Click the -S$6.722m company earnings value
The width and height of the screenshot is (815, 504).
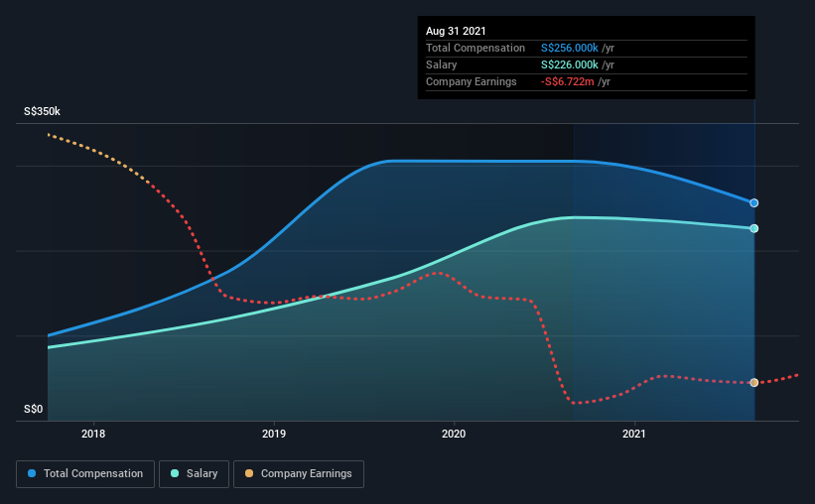click(568, 81)
